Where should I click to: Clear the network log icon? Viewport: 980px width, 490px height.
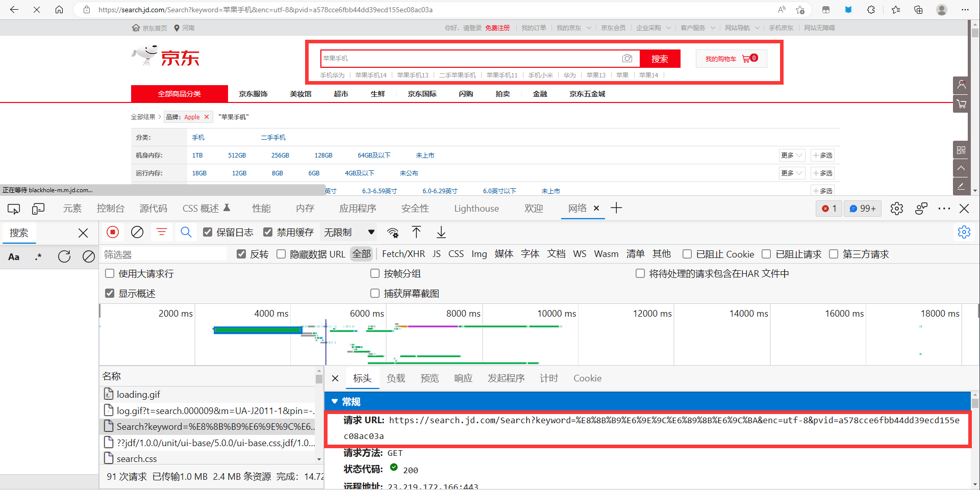pos(137,233)
